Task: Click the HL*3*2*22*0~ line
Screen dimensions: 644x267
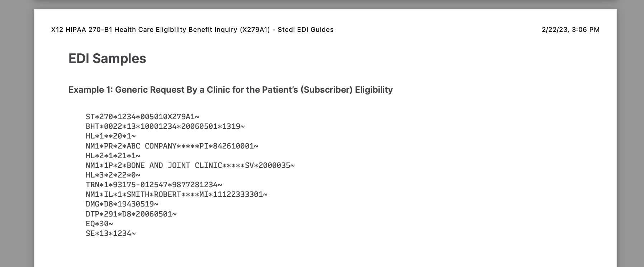Action: (113, 175)
